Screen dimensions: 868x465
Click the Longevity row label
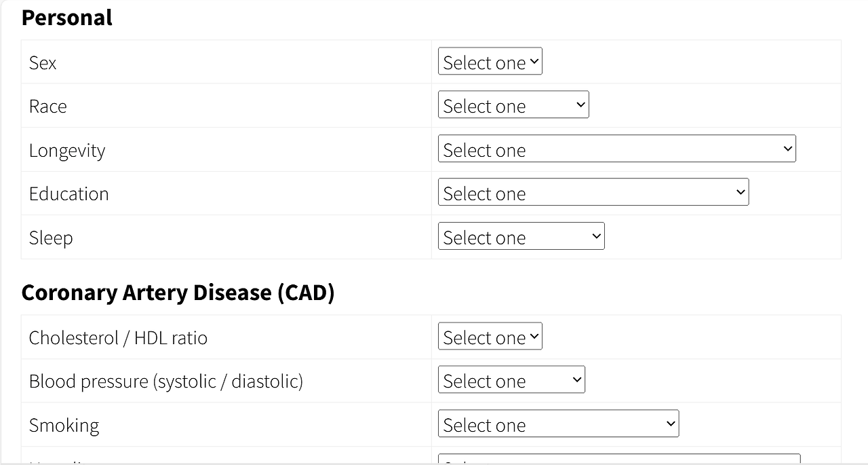[67, 150]
